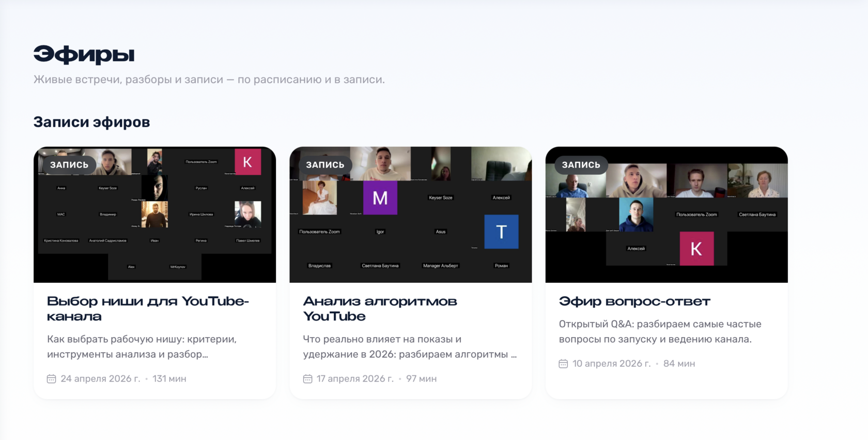Click the description 'Что реально влияет на показы…'
This screenshot has height=440, width=868.
click(x=410, y=347)
